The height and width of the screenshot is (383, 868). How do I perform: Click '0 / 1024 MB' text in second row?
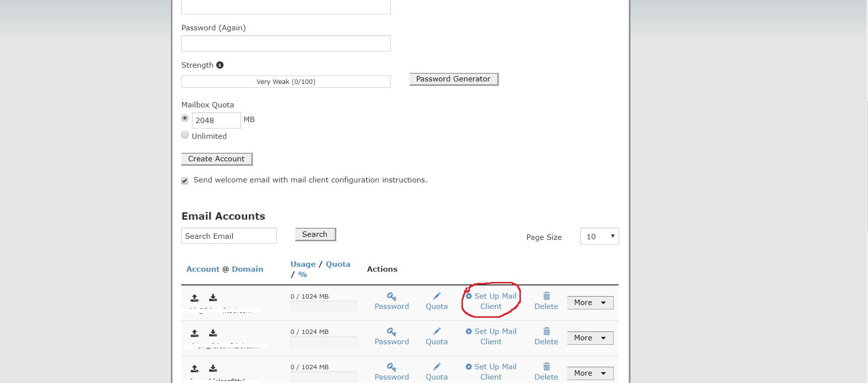point(309,332)
